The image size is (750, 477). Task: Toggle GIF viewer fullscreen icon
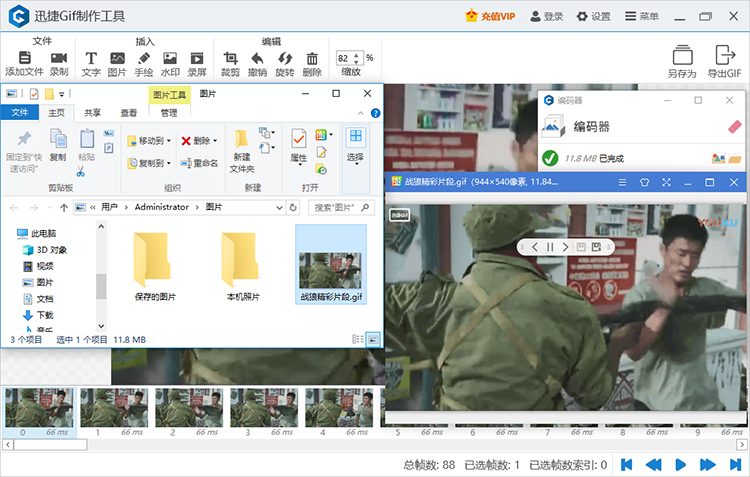[666, 182]
